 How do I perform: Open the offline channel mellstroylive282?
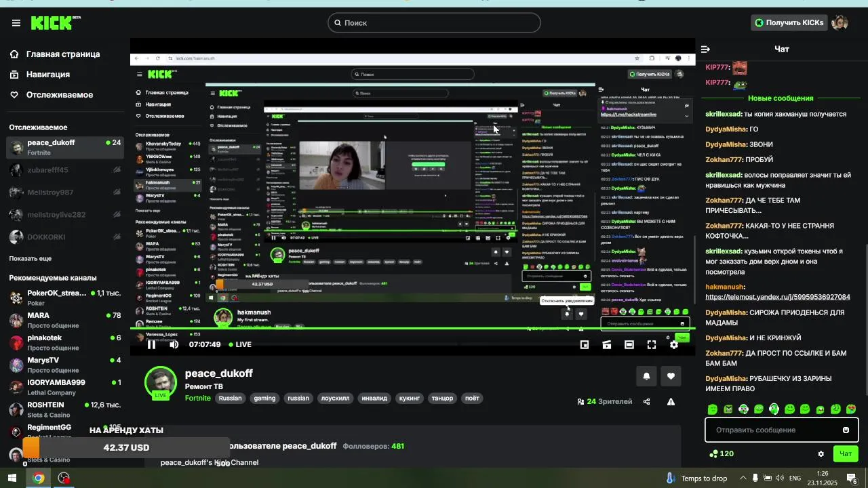(x=65, y=215)
